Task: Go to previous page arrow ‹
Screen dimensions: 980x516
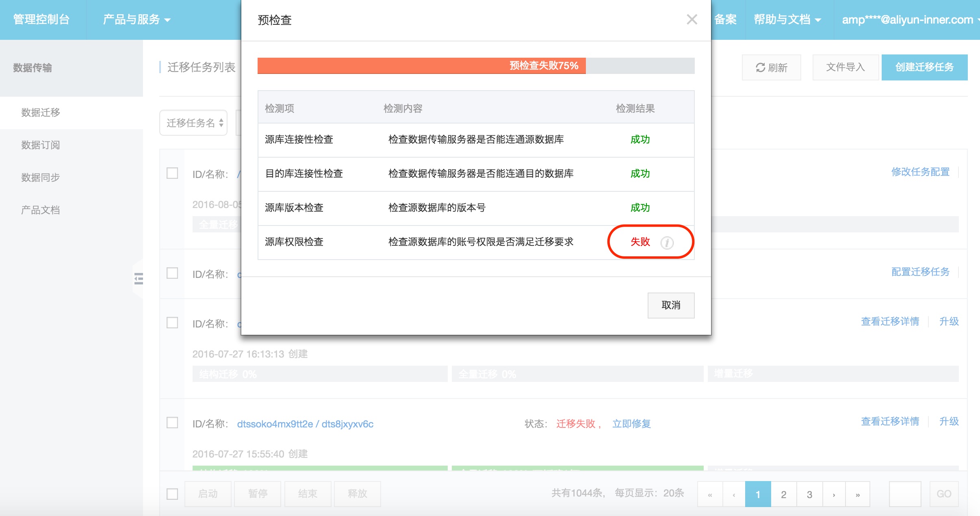Action: pyautogui.click(x=734, y=494)
